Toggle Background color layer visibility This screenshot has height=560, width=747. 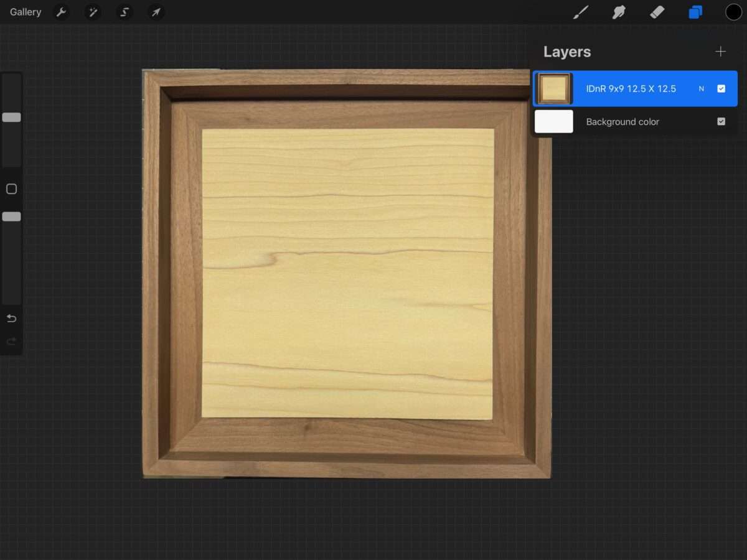click(x=721, y=121)
